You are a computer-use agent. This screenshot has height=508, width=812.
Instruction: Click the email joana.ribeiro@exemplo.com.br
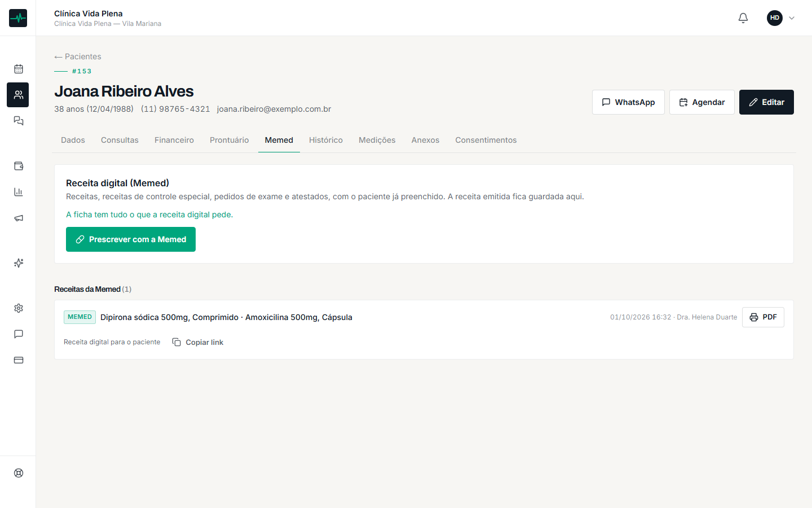coord(274,109)
